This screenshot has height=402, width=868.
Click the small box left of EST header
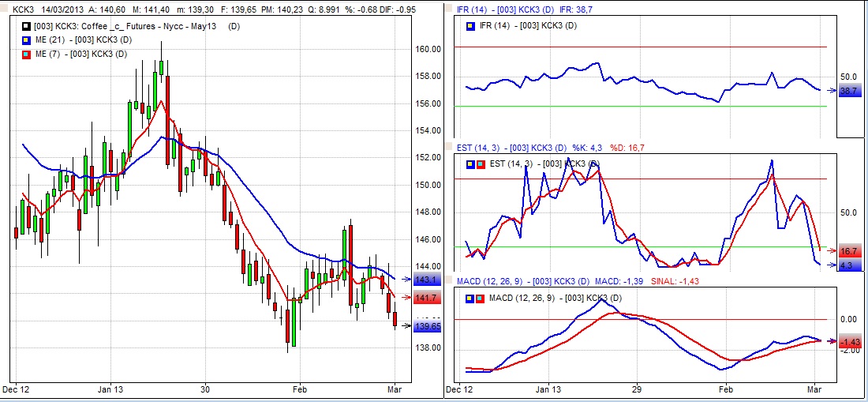click(x=449, y=147)
